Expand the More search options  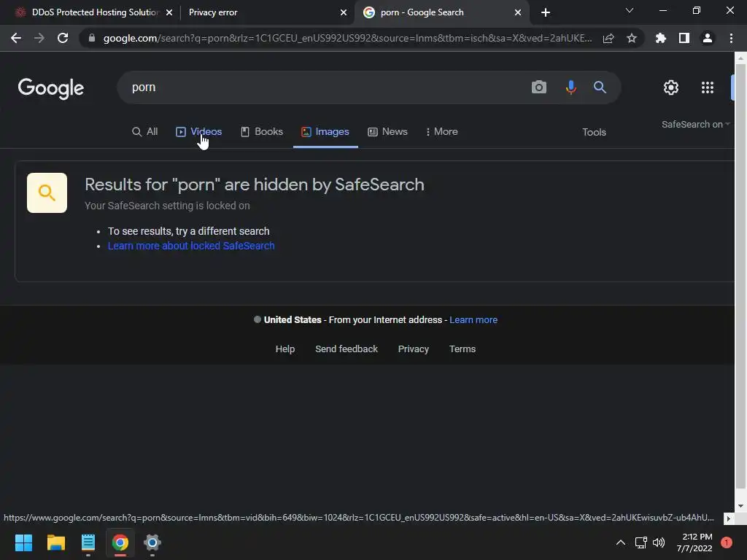click(x=441, y=132)
